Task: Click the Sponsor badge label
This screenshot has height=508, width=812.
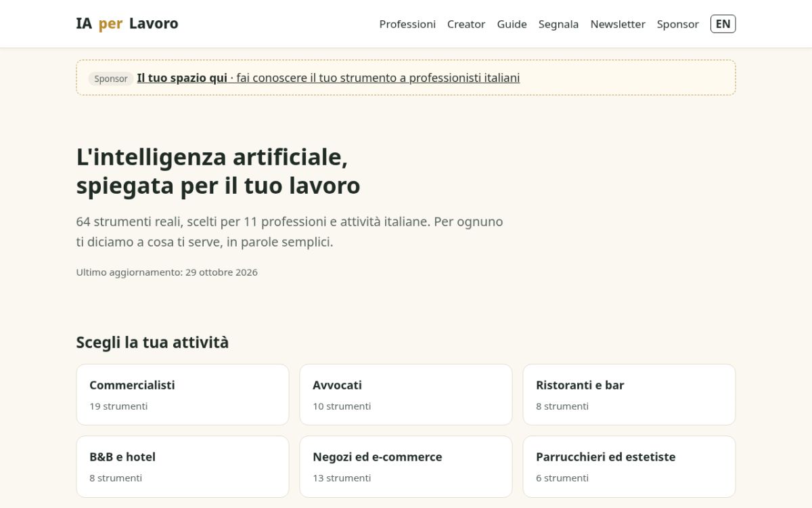Action: pyautogui.click(x=111, y=79)
